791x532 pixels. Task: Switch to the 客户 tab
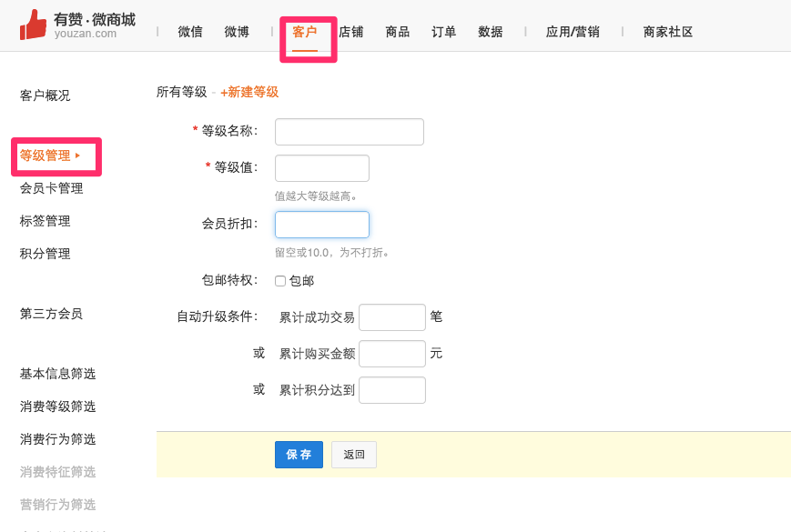309,31
